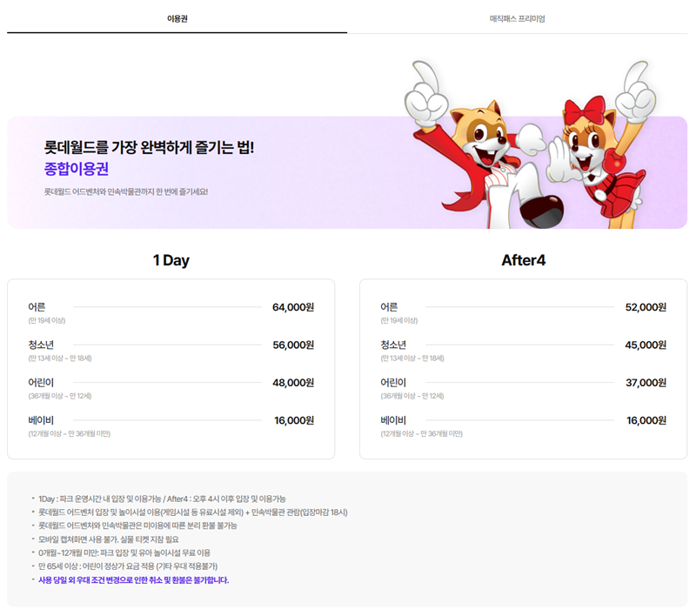
Task: Select 어른 label in 1 Day card
Action: coord(37,306)
